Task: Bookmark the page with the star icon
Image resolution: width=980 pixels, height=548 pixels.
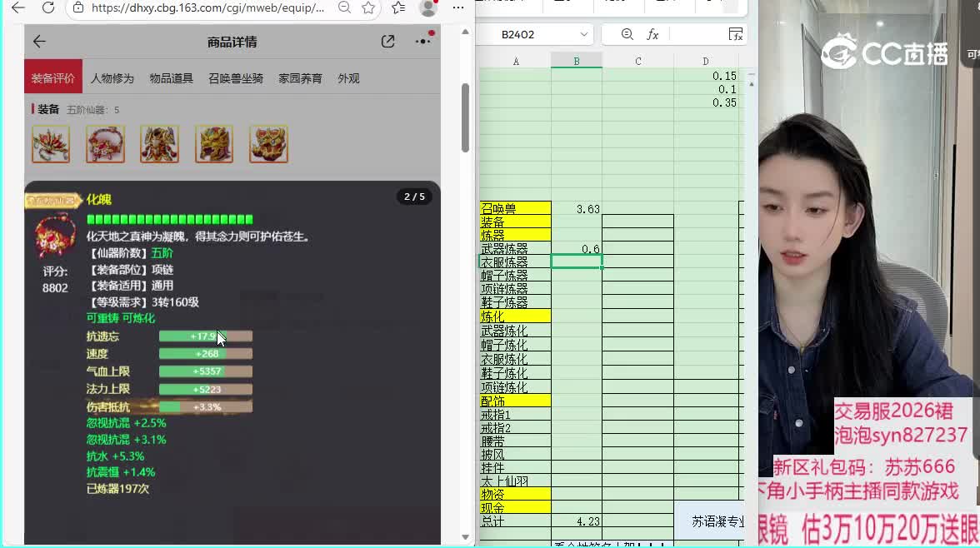Action: 369,8
